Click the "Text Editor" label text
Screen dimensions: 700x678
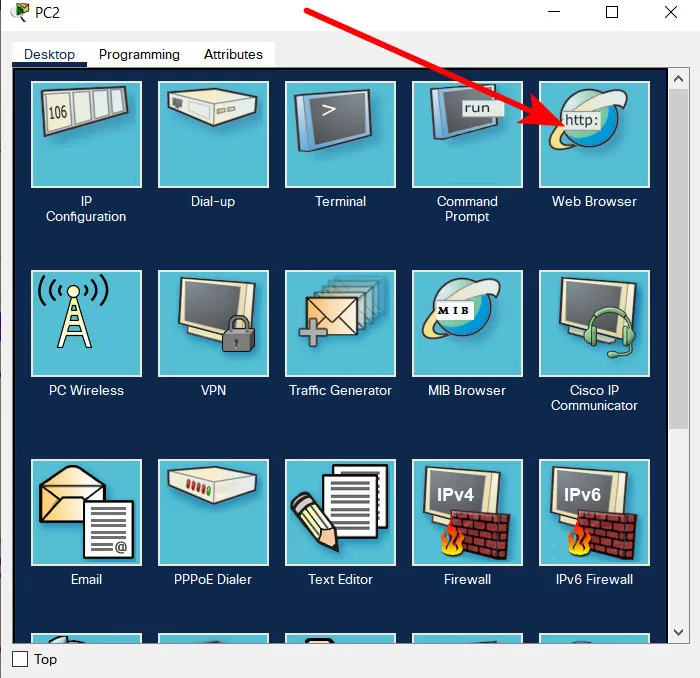[x=340, y=579]
